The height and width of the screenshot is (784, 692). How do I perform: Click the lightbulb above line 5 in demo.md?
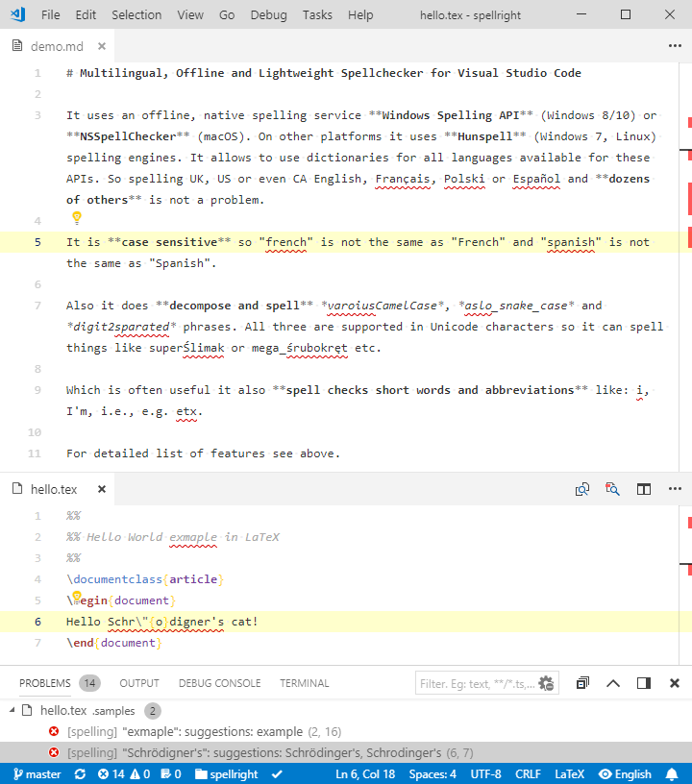(77, 217)
